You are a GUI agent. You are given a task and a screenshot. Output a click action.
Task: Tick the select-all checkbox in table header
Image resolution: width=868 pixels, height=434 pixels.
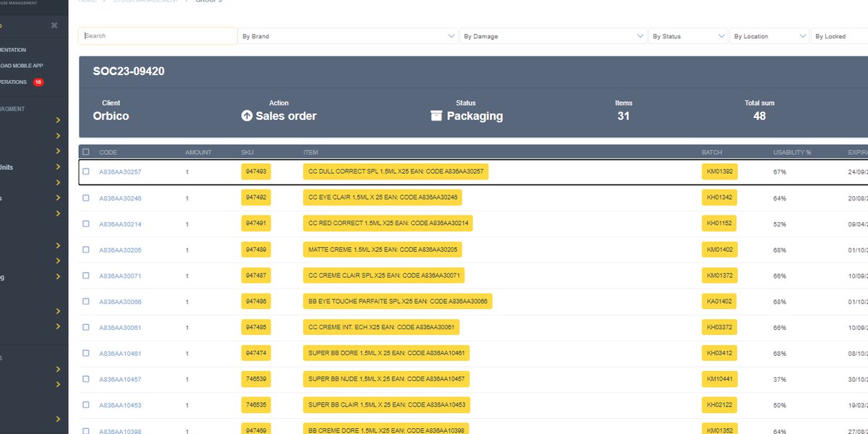86,153
